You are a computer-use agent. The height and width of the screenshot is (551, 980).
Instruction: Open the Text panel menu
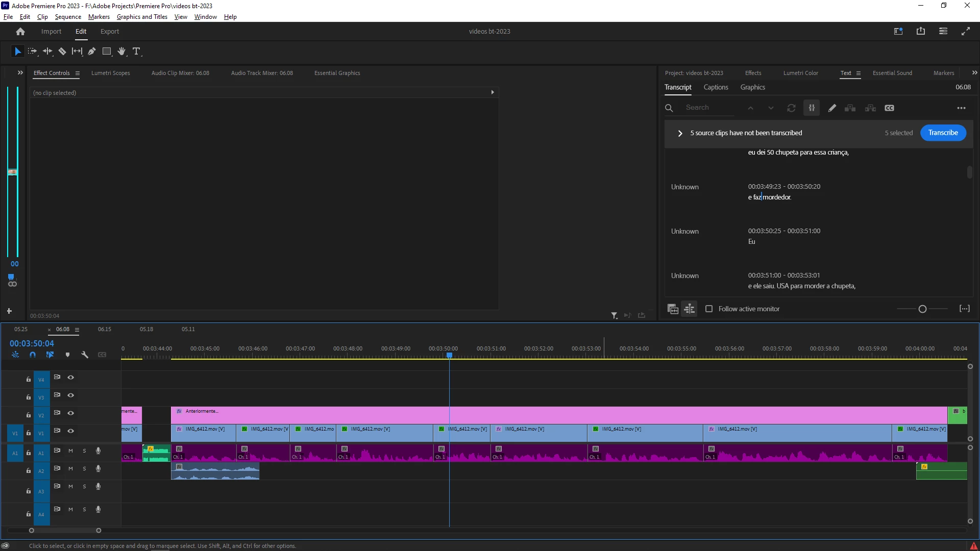click(x=859, y=73)
